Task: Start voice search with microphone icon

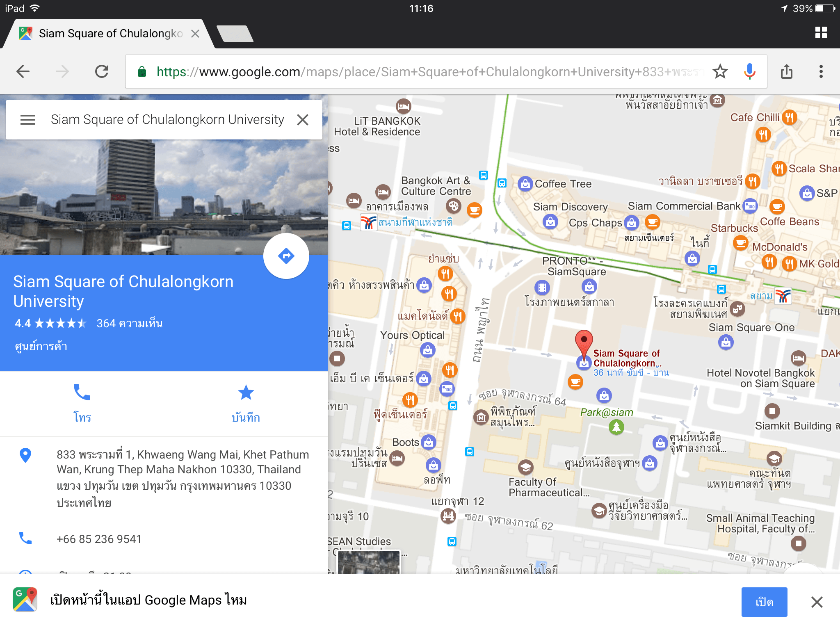Action: [749, 72]
